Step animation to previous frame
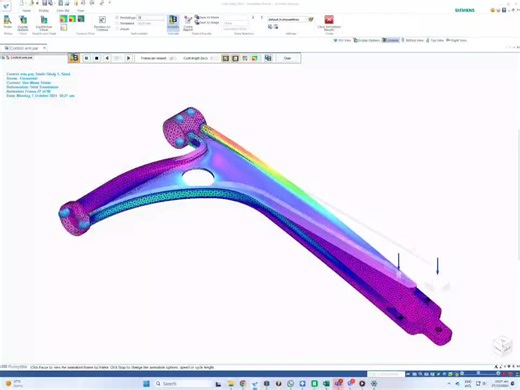Screen dimensions: 520x390 [x=107, y=58]
